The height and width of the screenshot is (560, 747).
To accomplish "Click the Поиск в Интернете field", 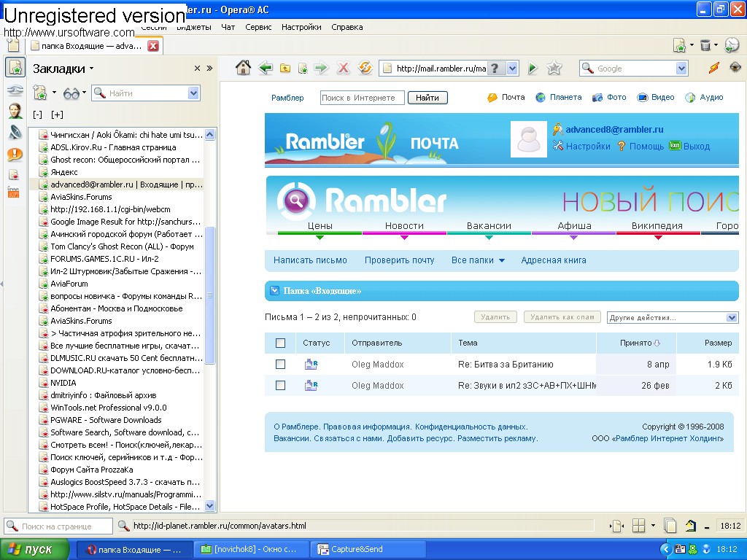I will point(362,98).
